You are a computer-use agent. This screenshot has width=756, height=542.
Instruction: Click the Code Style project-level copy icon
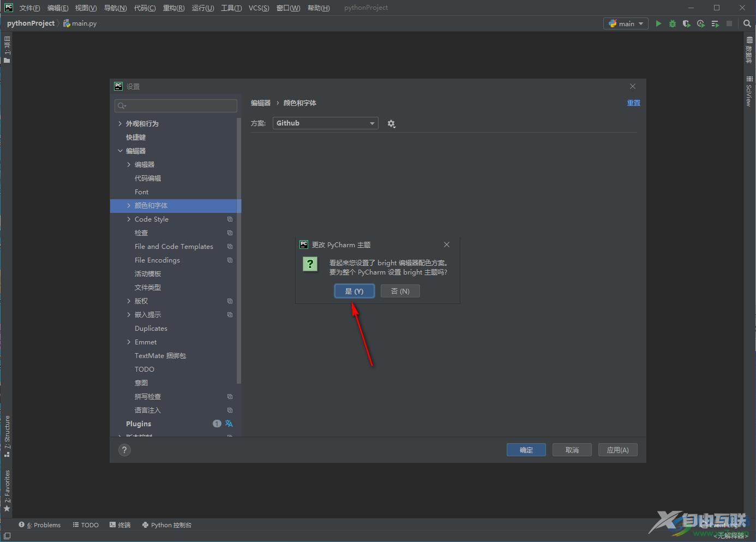(230, 219)
